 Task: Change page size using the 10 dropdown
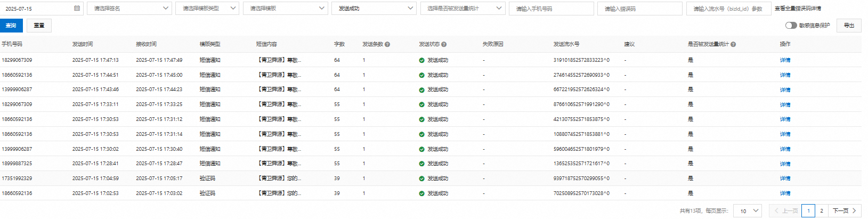coord(749,211)
